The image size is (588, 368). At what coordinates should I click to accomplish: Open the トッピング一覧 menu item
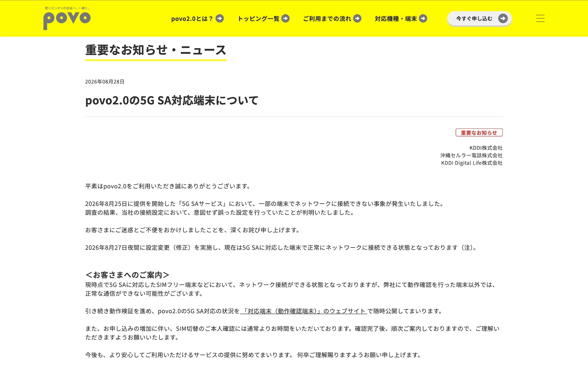pos(263,19)
